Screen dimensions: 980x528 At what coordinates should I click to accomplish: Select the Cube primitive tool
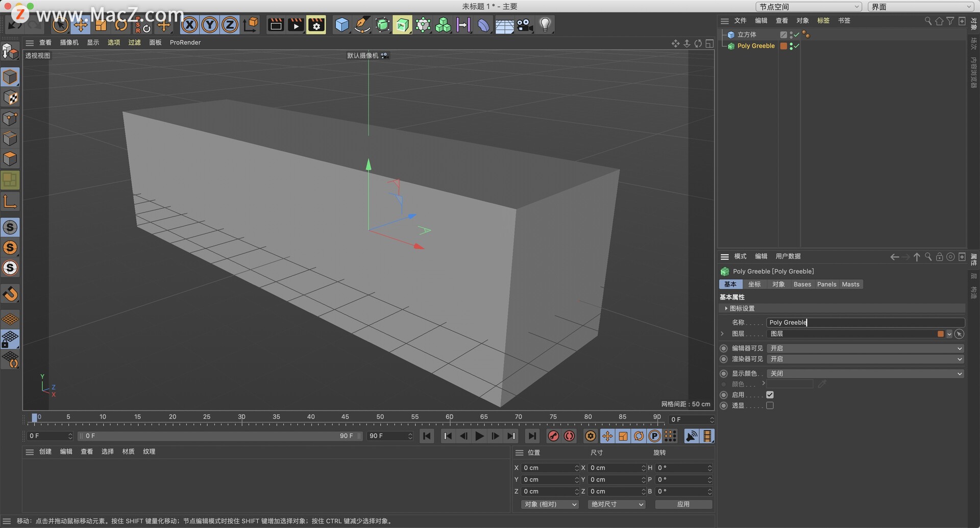tap(341, 25)
